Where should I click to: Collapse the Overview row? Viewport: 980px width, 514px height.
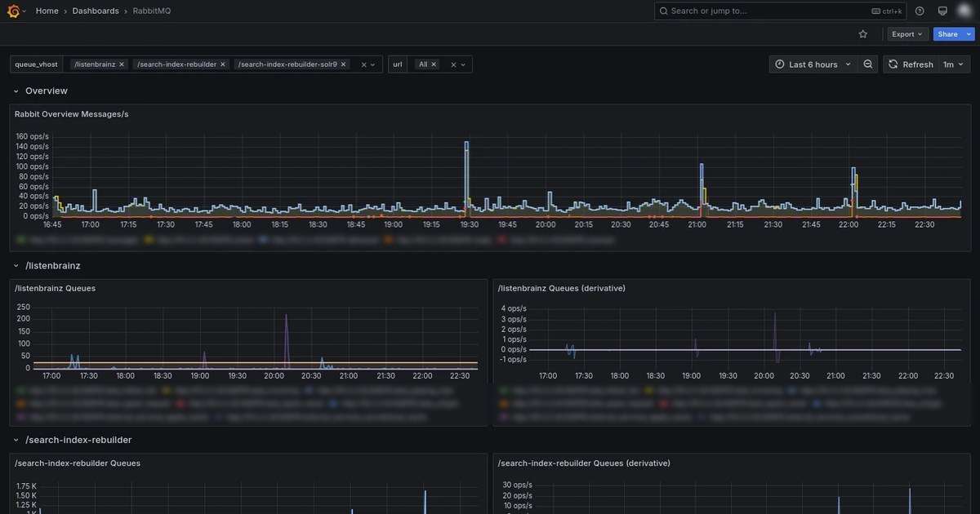click(16, 91)
